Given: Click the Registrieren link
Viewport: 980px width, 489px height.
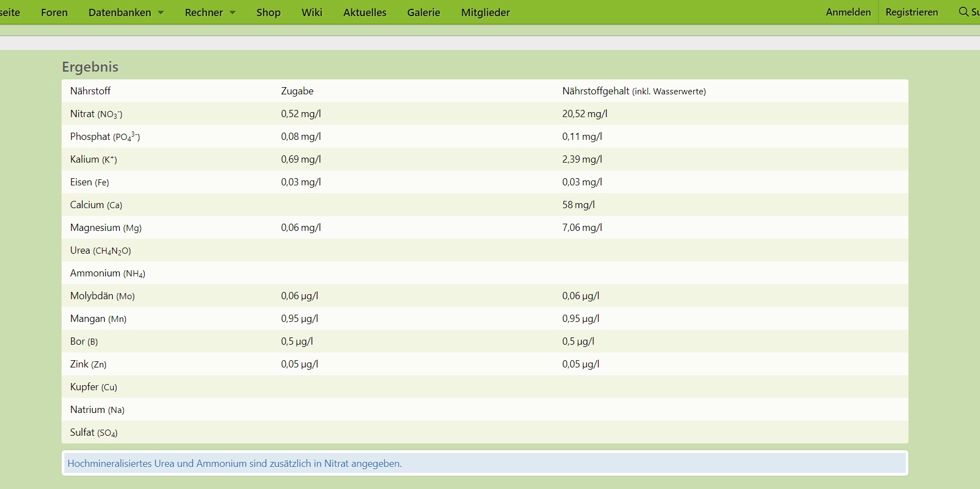Looking at the screenshot, I should (x=912, y=12).
